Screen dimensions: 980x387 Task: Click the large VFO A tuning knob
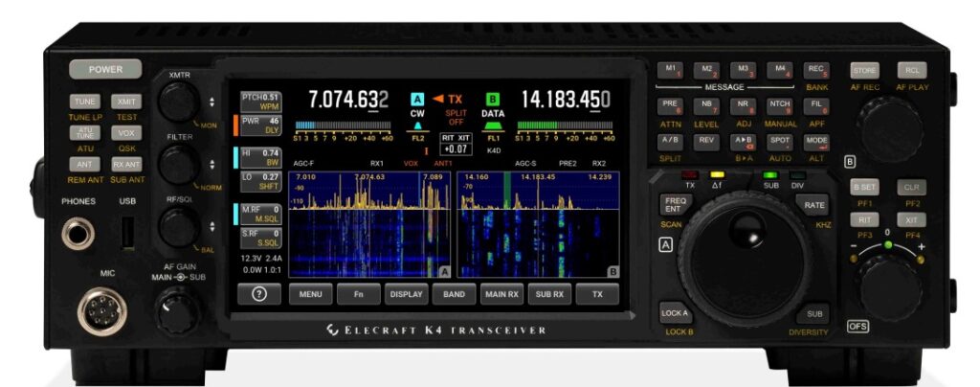(x=746, y=259)
